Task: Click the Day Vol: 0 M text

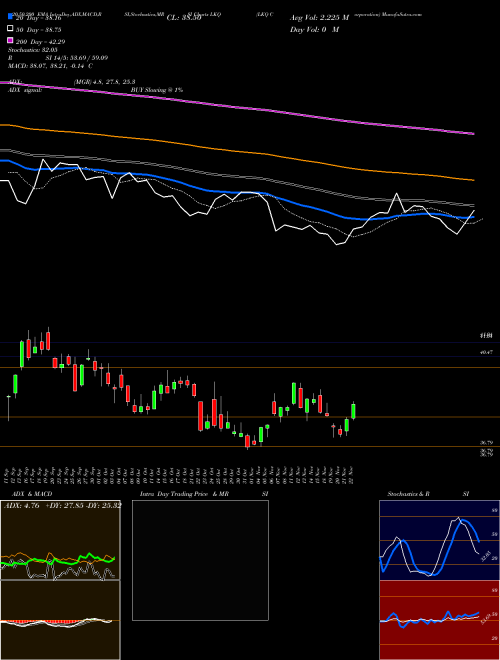Action: (314, 29)
